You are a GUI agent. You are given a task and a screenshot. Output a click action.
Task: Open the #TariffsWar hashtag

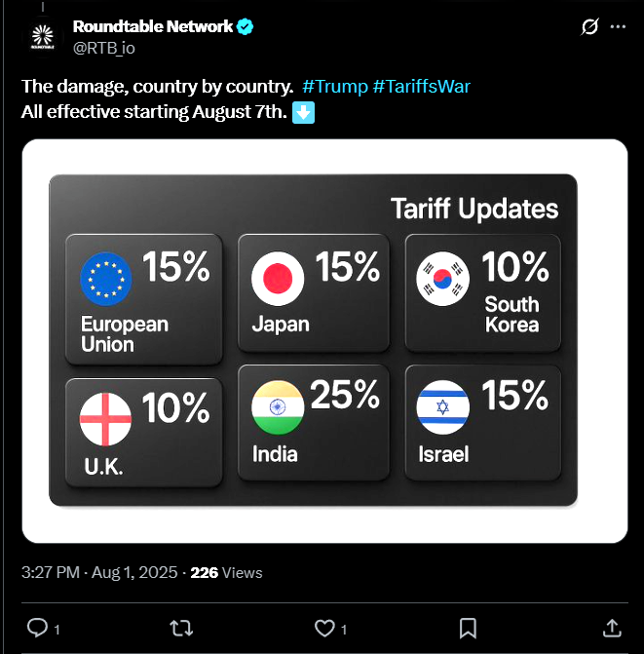pos(422,87)
